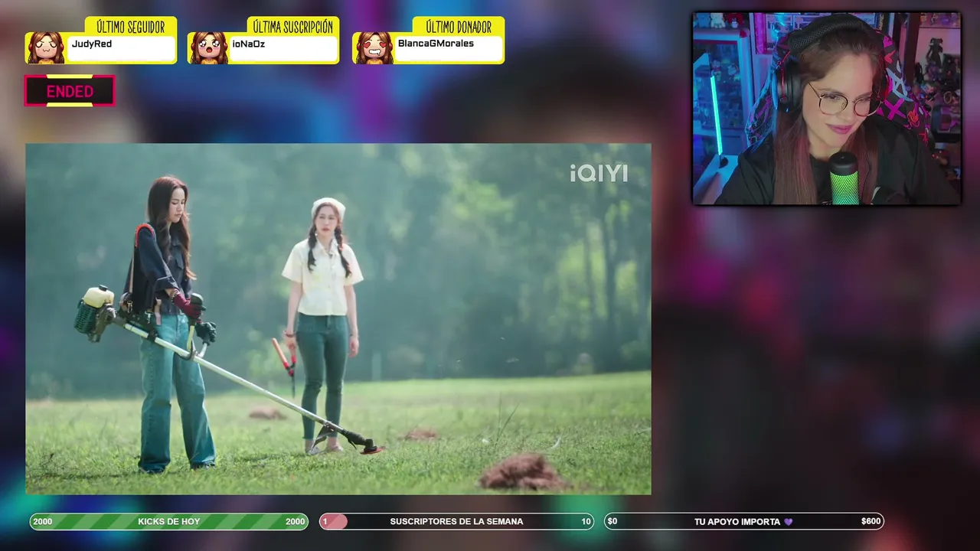Click the embedded drama video frame
Screen dimensions: 980x551
pos(338,318)
